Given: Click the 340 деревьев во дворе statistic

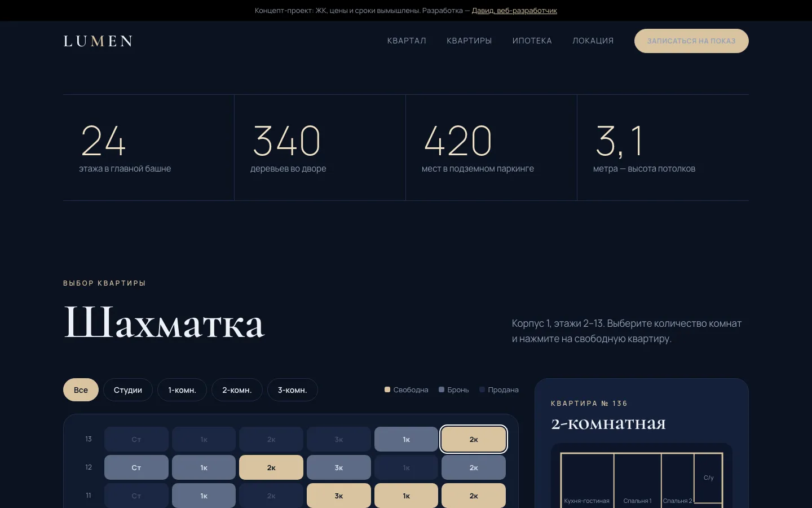Looking at the screenshot, I should tap(320, 148).
